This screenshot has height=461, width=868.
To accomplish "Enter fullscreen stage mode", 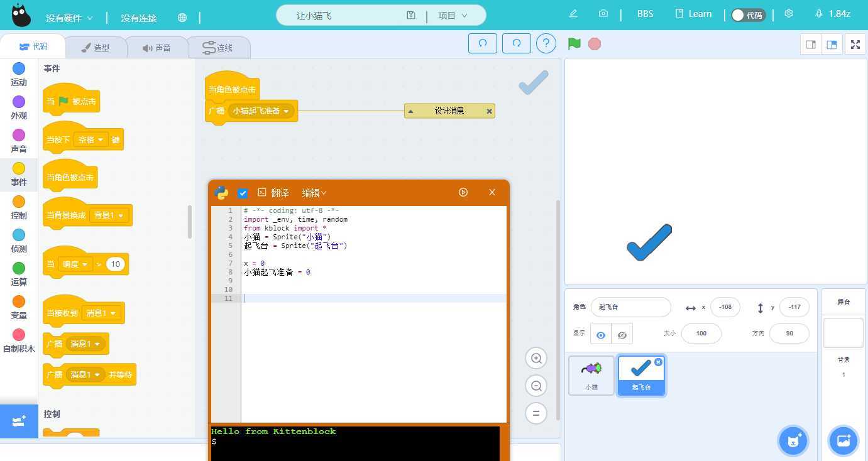I will (855, 45).
